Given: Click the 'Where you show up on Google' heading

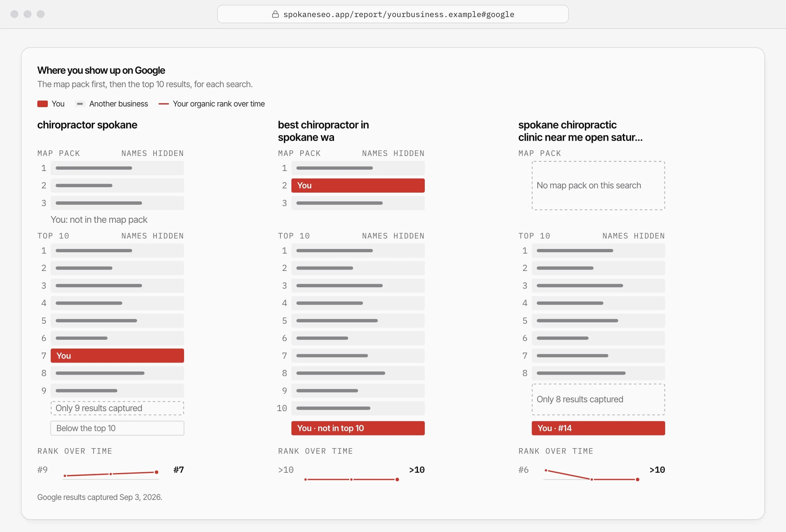Looking at the screenshot, I should tap(101, 70).
